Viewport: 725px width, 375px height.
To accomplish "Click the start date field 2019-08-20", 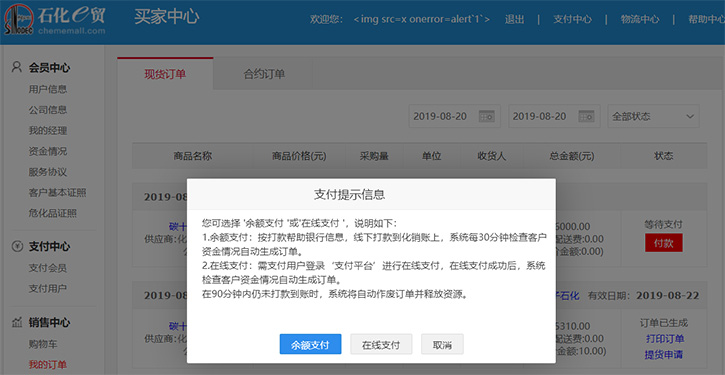I will tap(455, 116).
